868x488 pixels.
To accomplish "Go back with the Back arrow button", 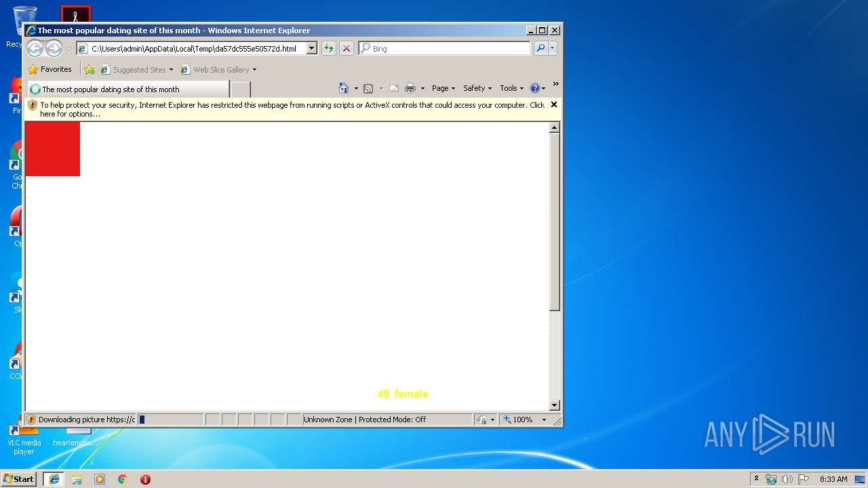I will 35,48.
